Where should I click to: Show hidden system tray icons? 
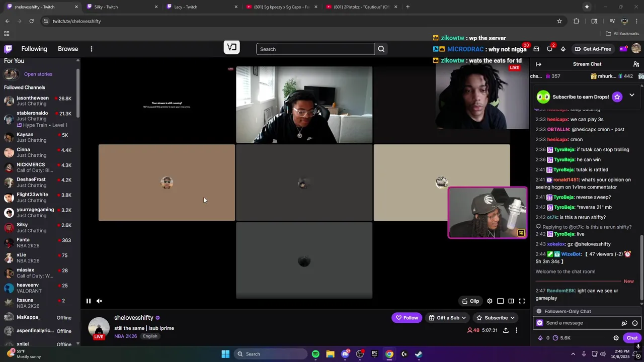click(x=573, y=354)
